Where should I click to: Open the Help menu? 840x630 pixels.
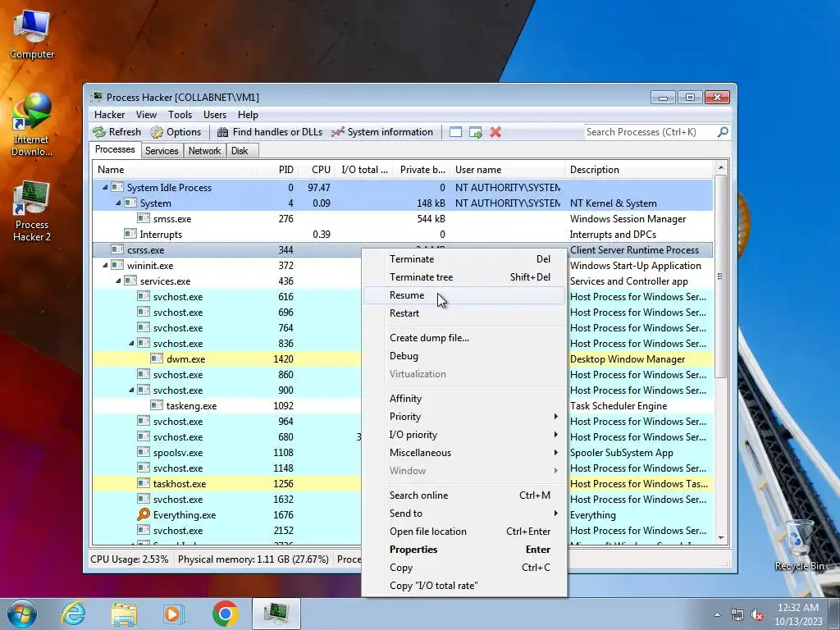point(248,115)
